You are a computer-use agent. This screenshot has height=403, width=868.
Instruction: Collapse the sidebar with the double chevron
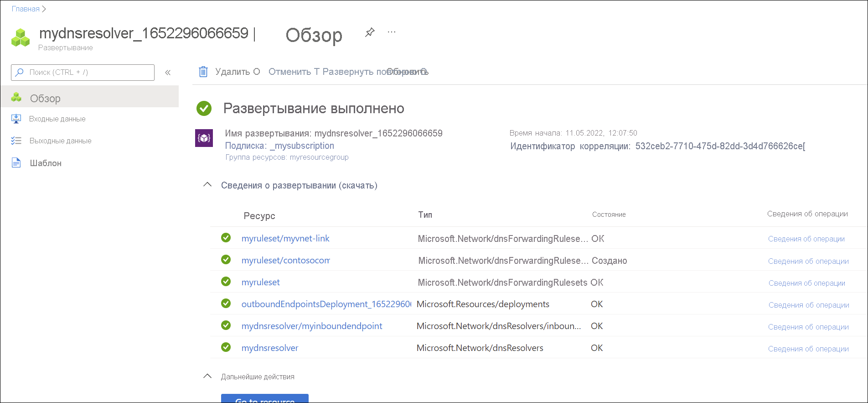(x=168, y=72)
